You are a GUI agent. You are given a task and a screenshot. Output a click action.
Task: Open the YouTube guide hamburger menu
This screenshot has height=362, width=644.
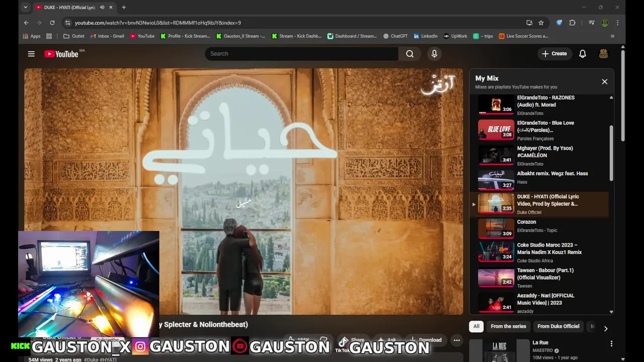31,54
